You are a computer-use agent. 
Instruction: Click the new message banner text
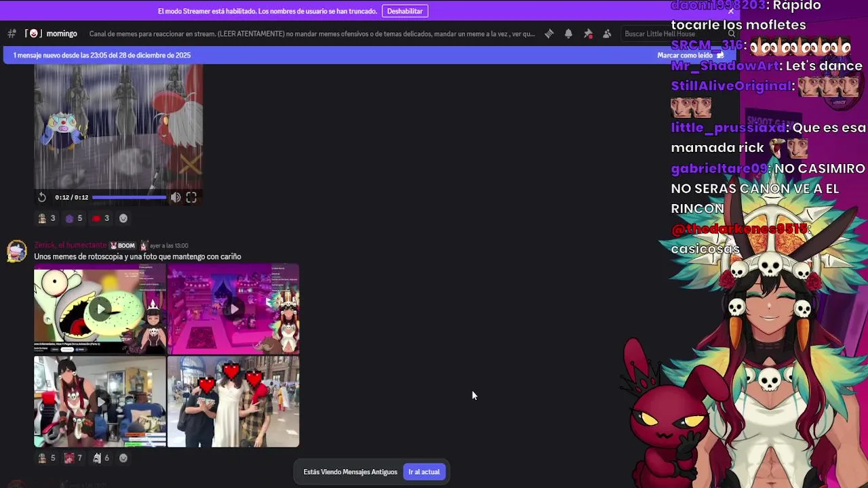coord(102,55)
